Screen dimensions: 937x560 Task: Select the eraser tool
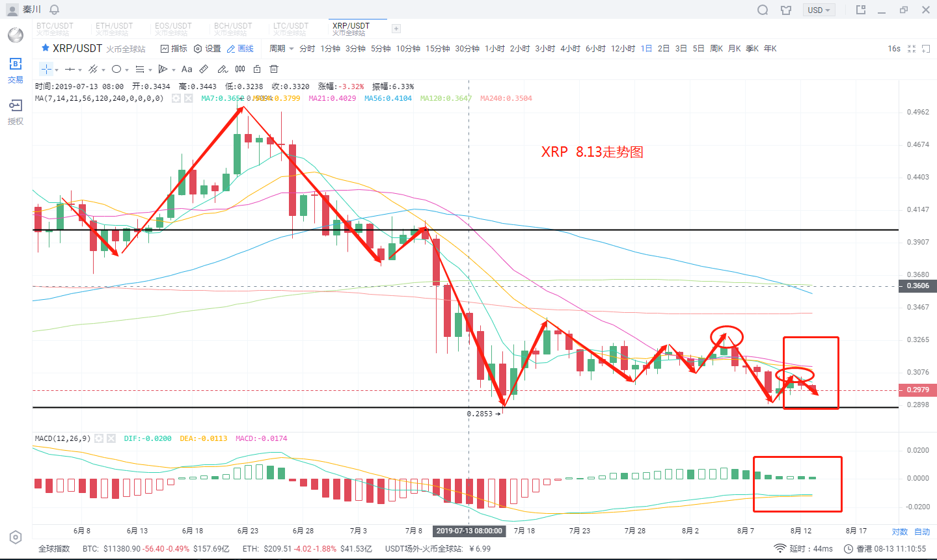click(223, 69)
